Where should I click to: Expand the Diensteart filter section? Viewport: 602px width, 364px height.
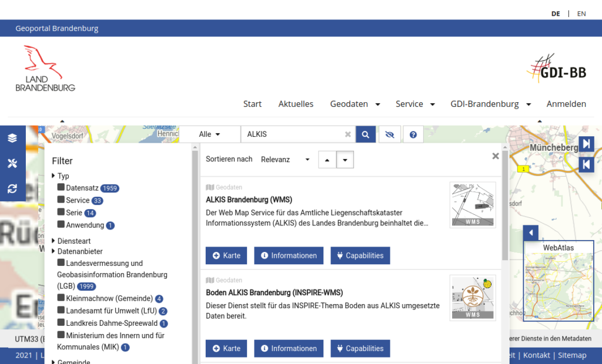tap(73, 241)
